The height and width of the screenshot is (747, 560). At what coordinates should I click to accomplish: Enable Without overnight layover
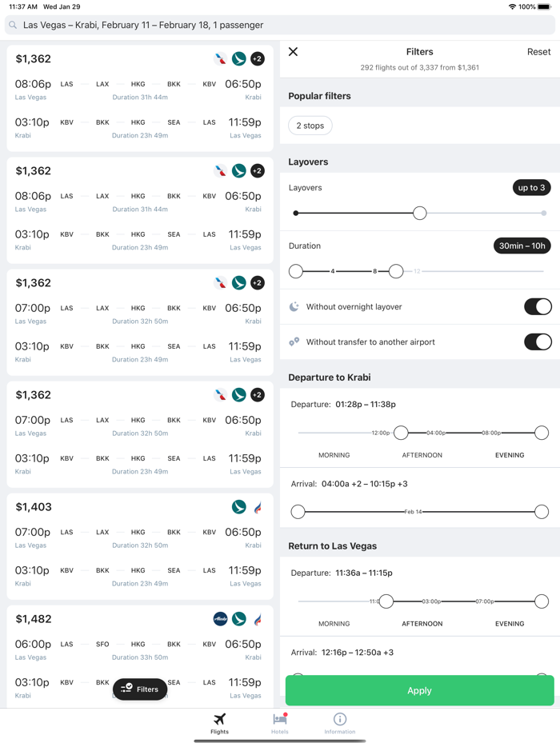coord(538,306)
